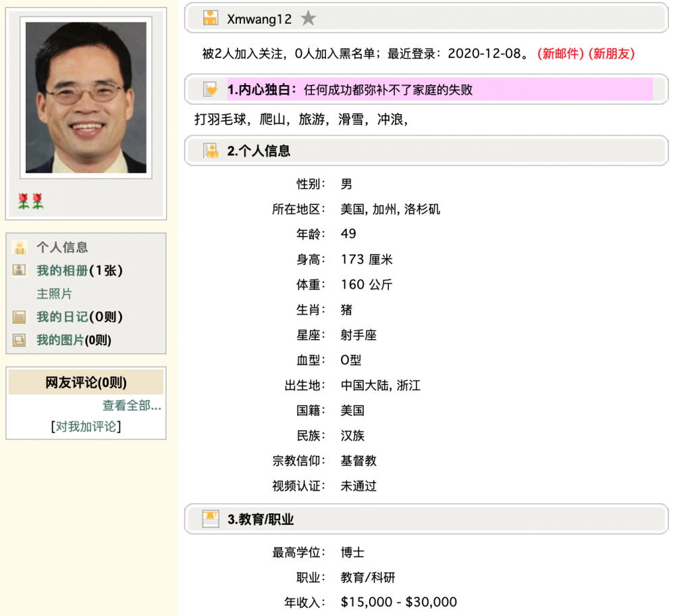The height and width of the screenshot is (616, 675).
Task: Click the 内心独白 section header icon
Action: [211, 89]
